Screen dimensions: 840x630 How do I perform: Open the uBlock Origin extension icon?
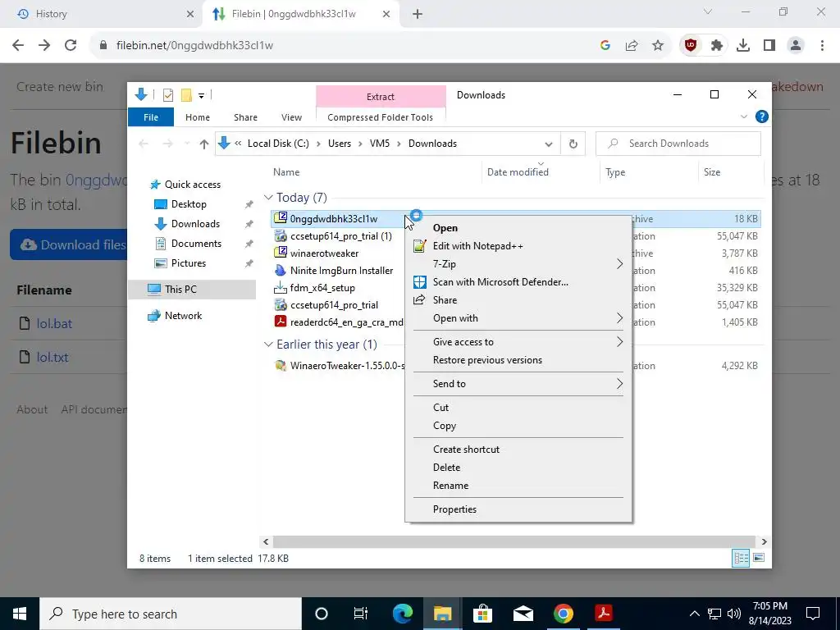[691, 46]
